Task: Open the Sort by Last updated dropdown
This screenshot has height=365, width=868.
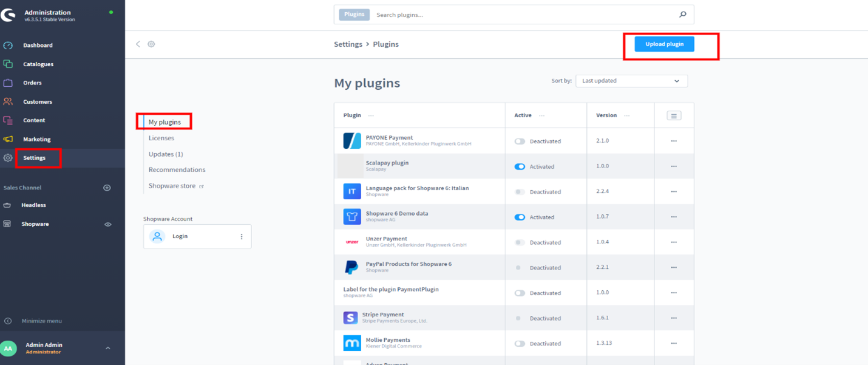Action: coord(631,81)
